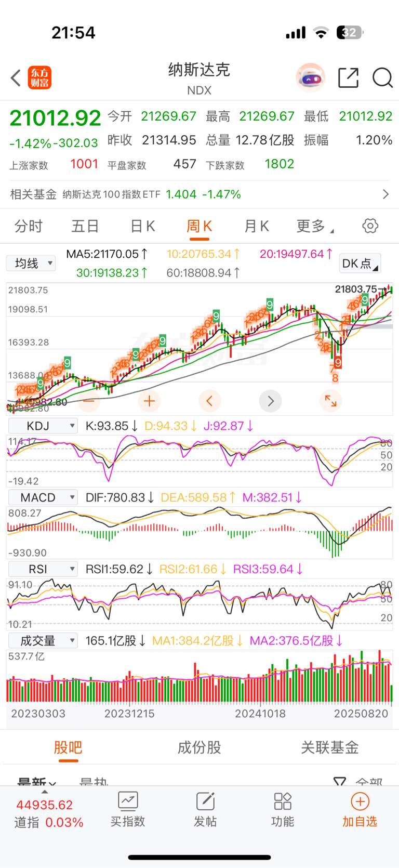
Task: Tap the RSI1:59.62 reading
Action: 119,570
